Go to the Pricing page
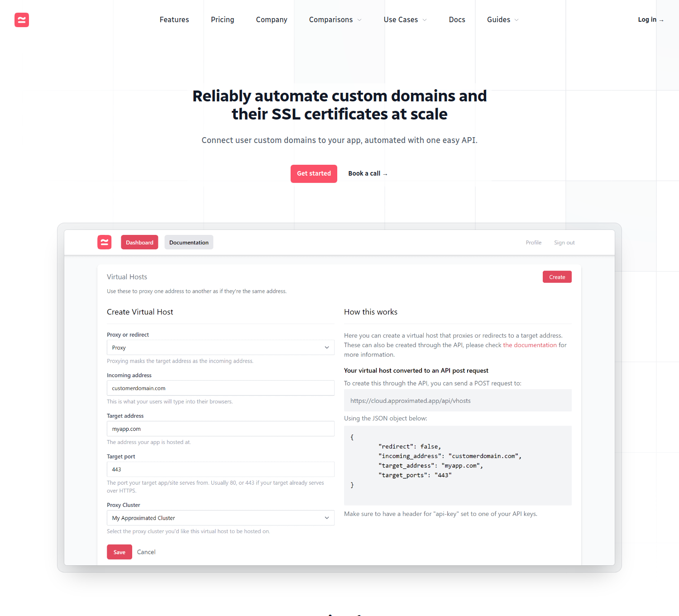Image resolution: width=679 pixels, height=616 pixels. tap(222, 19)
